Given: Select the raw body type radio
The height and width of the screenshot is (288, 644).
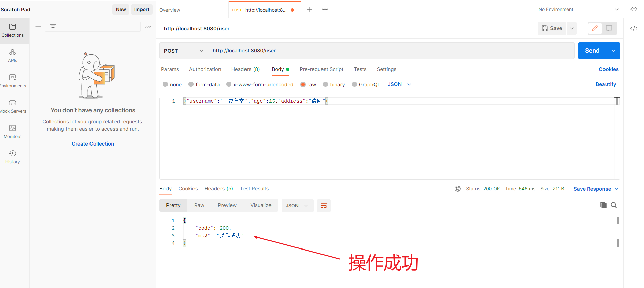Looking at the screenshot, I should [303, 84].
